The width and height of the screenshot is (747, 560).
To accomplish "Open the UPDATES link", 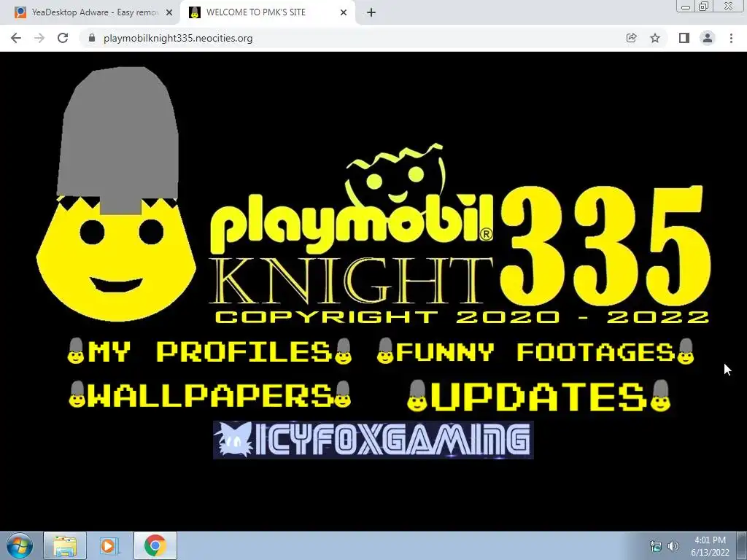I will coord(539,396).
